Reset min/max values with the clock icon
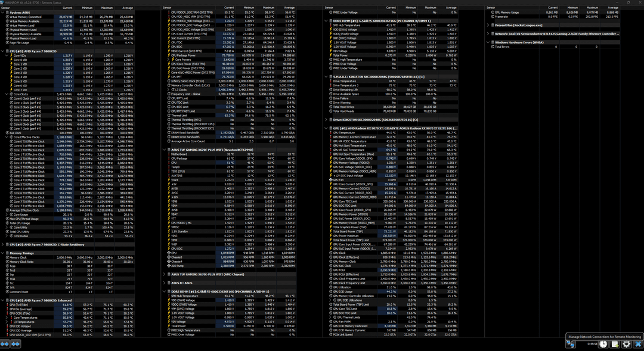The height and width of the screenshot is (351, 644). tap(603, 344)
